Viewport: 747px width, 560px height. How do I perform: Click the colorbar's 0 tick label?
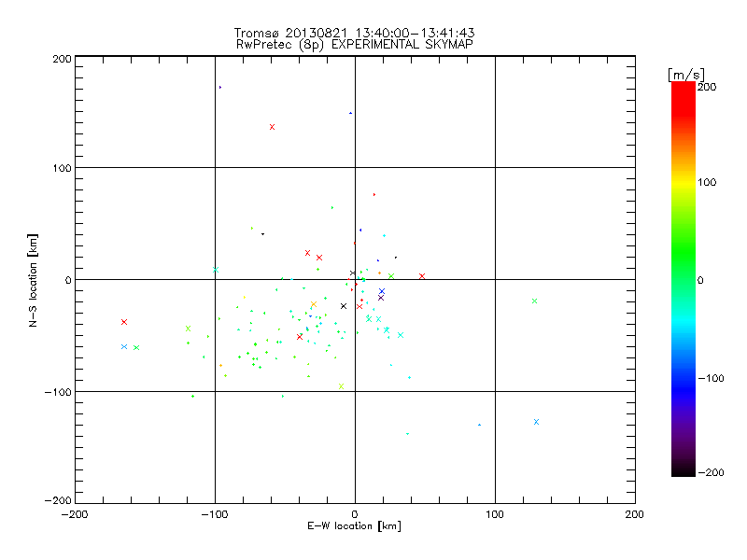click(700, 280)
